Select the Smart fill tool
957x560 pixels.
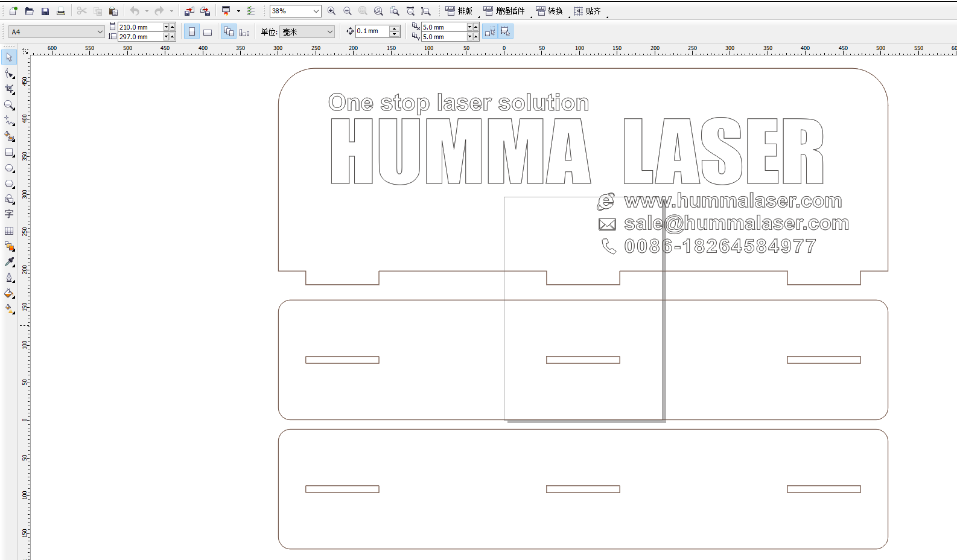(9, 136)
